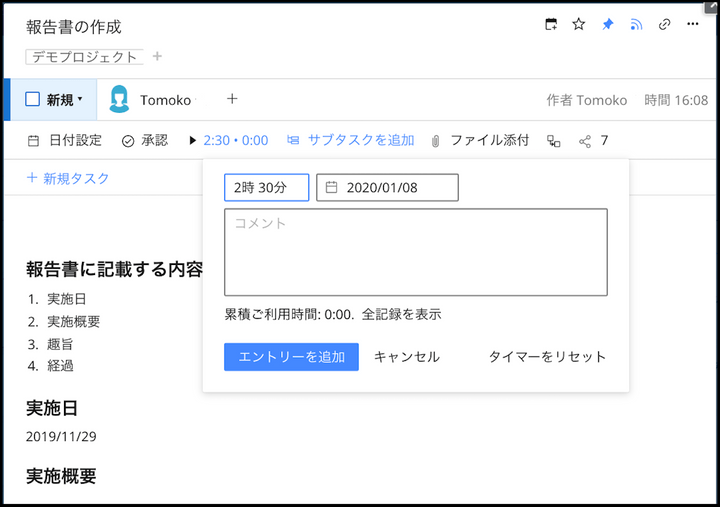Toggle the blue pin icon
The image size is (720, 507).
pyautogui.click(x=608, y=24)
